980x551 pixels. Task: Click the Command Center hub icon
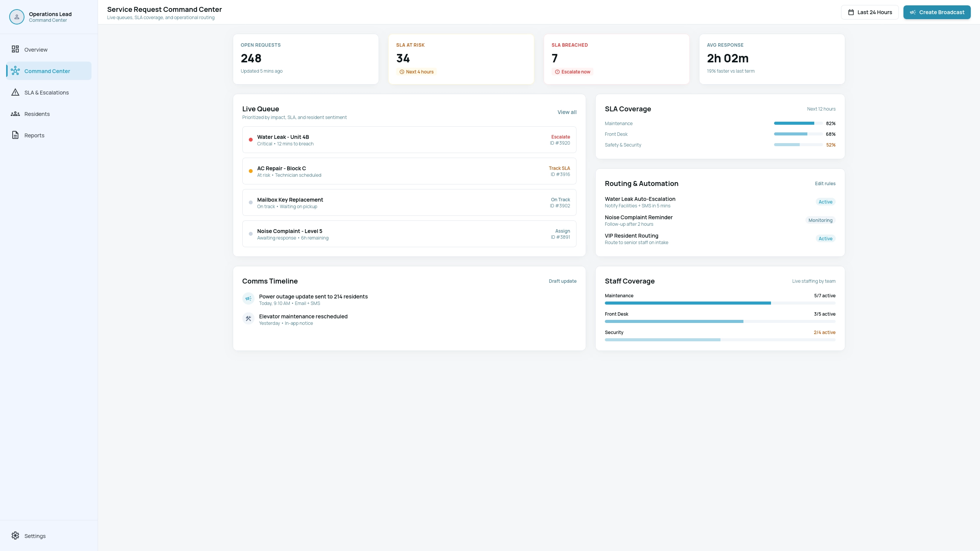(x=15, y=71)
